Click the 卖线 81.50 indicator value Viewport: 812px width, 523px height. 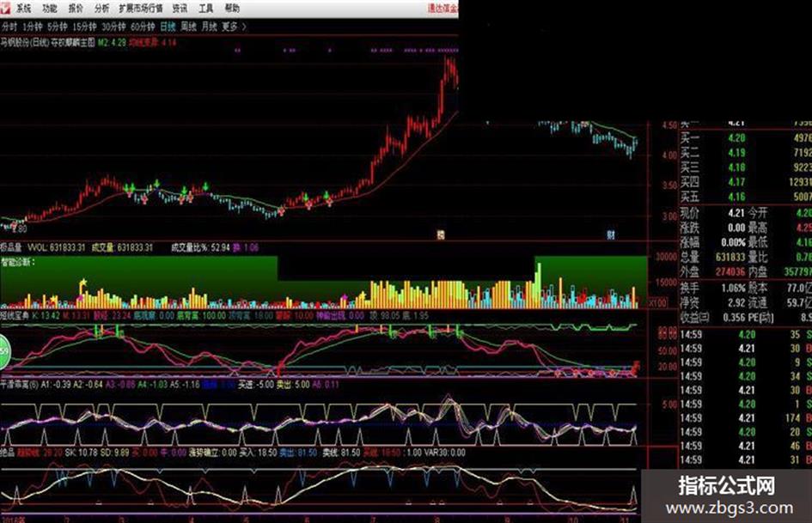[341, 453]
